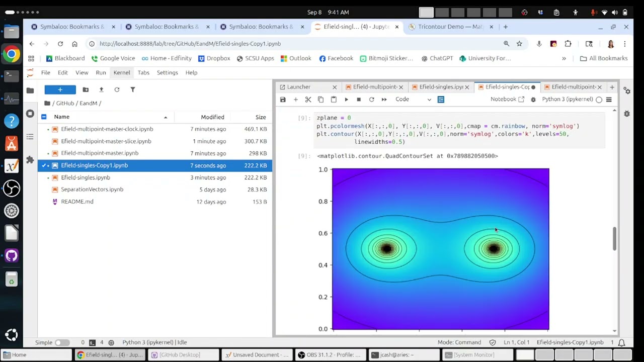Open the Run menu

pos(101,72)
